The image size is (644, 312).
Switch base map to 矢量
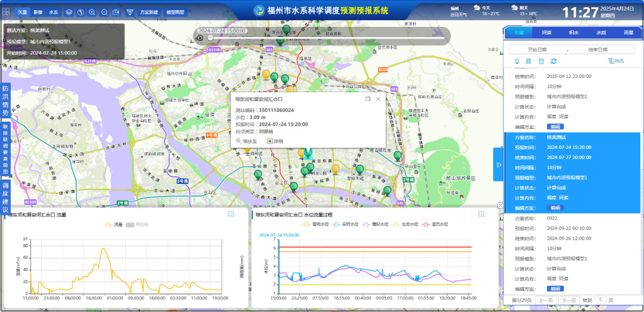coord(22,13)
